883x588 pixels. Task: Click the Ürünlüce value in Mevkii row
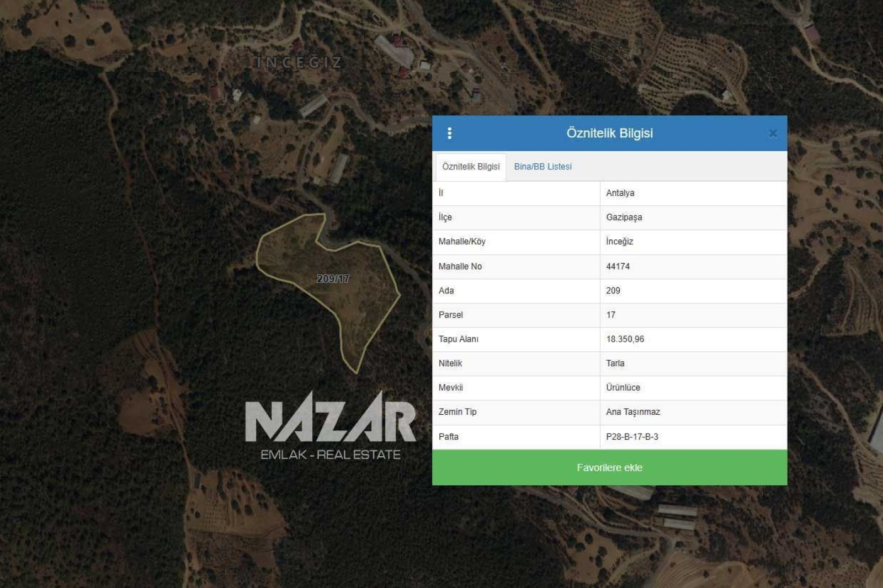coord(623,388)
